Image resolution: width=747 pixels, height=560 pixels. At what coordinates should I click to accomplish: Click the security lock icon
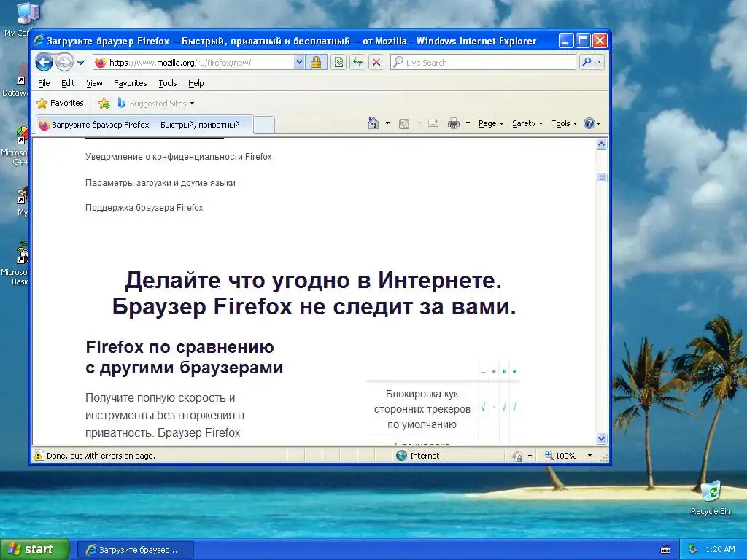pos(316,63)
